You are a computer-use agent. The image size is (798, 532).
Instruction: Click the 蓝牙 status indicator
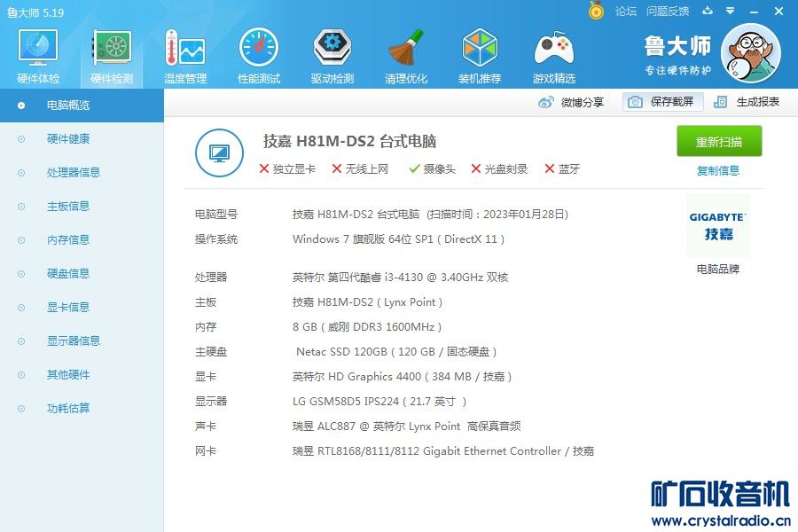(x=562, y=169)
